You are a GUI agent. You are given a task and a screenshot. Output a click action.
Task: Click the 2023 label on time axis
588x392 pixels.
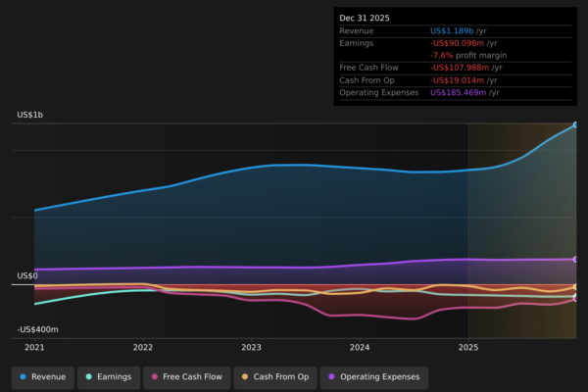pyautogui.click(x=252, y=347)
